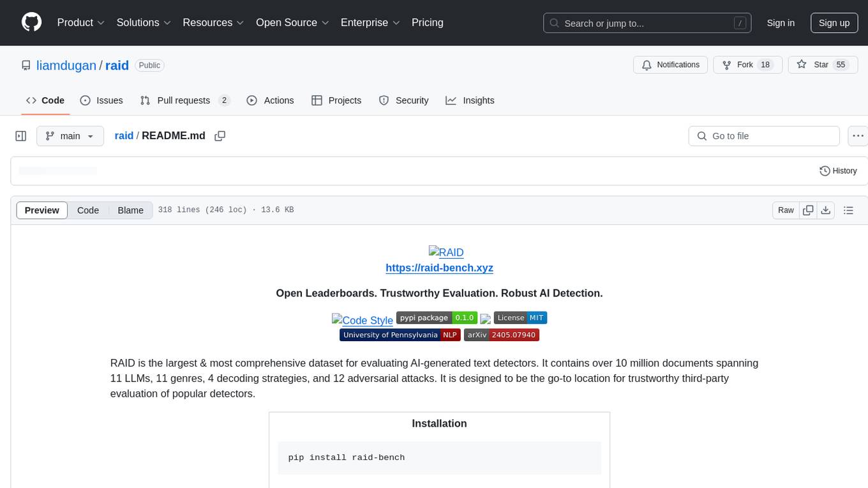
Task: Open the Pricing page
Action: (x=428, y=22)
